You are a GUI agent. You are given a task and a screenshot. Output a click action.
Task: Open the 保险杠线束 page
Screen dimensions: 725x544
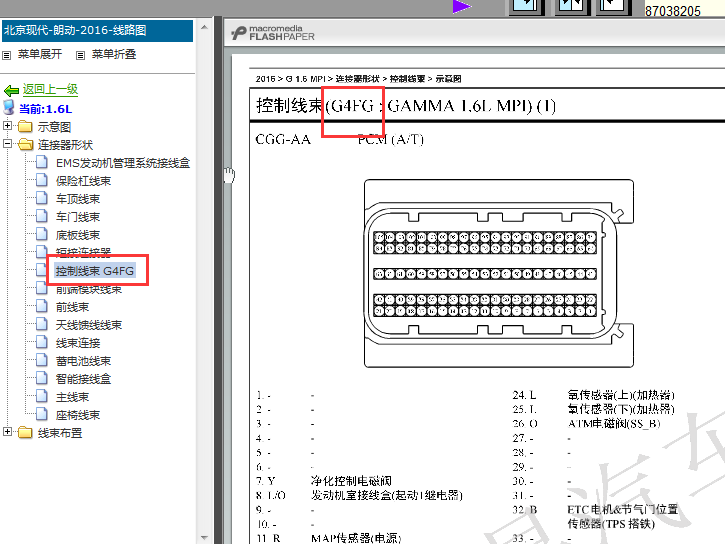click(83, 181)
